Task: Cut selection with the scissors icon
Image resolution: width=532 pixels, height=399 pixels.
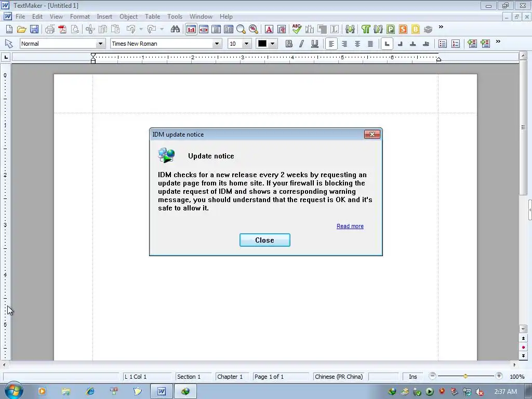Action: (x=90, y=29)
